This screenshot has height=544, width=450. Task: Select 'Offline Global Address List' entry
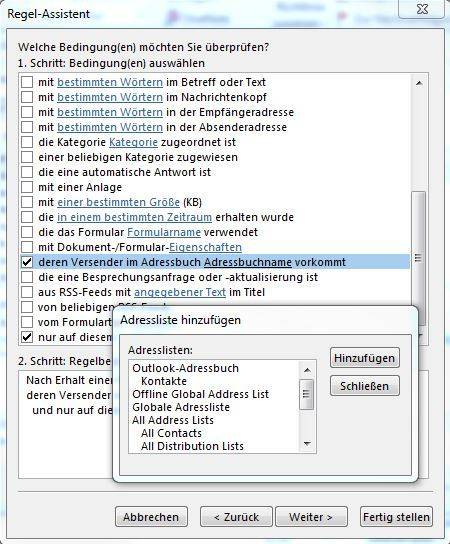click(x=201, y=394)
